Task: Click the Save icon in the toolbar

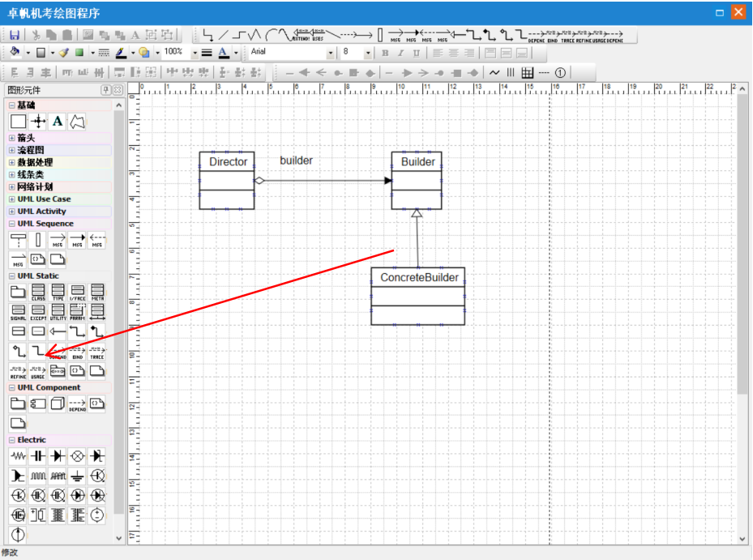Action: (15, 35)
